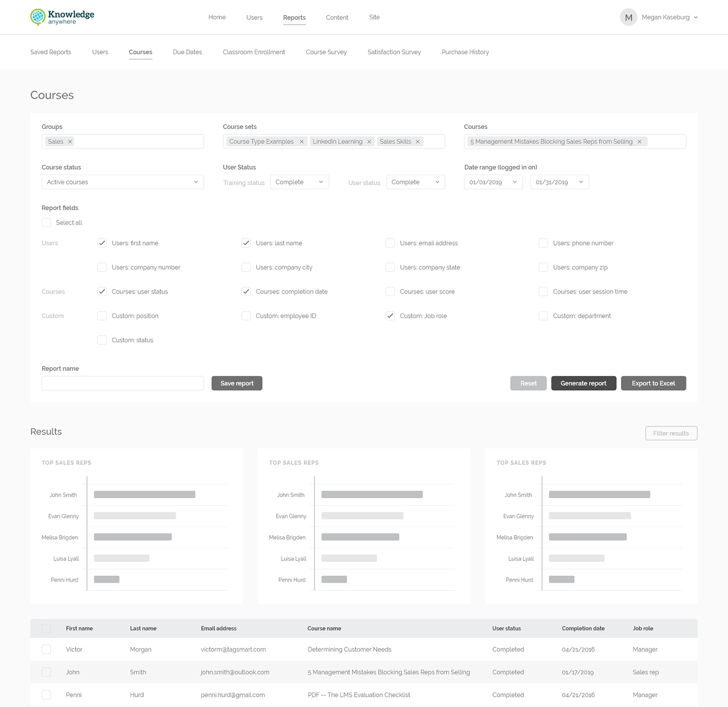Open Megan Kaseburg's profile avatar
This screenshot has height=707, width=728.
click(628, 16)
